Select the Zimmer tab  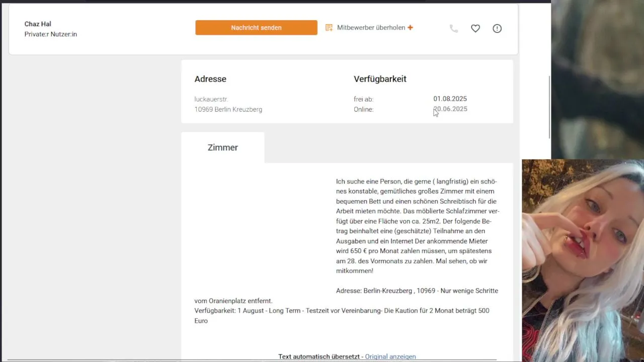[x=223, y=147]
